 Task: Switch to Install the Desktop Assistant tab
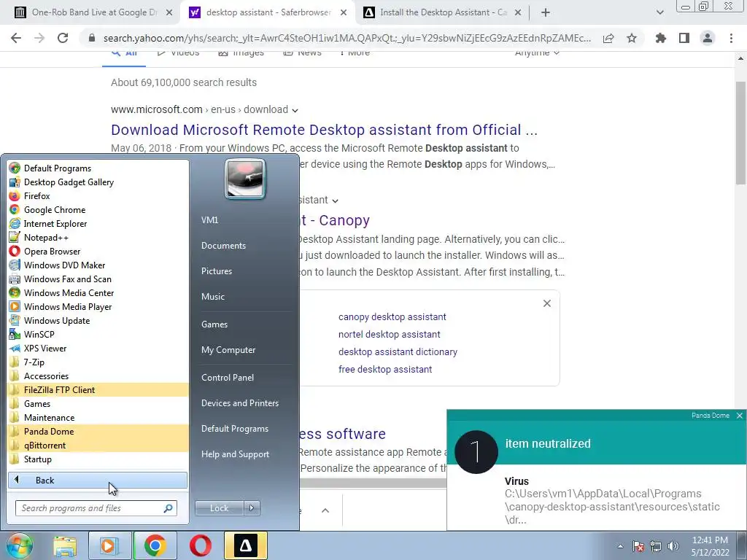coord(443,12)
